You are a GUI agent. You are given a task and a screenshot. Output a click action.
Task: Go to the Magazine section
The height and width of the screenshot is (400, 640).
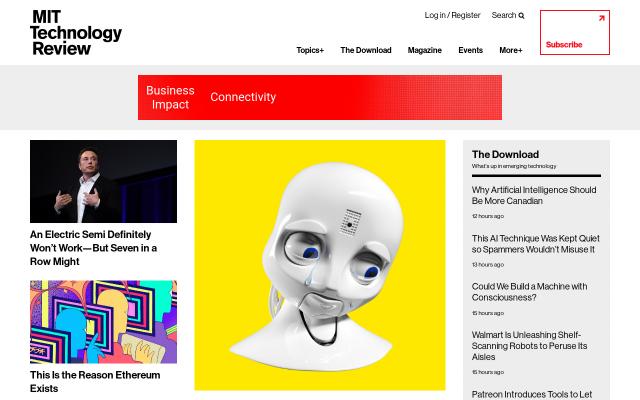pos(424,50)
